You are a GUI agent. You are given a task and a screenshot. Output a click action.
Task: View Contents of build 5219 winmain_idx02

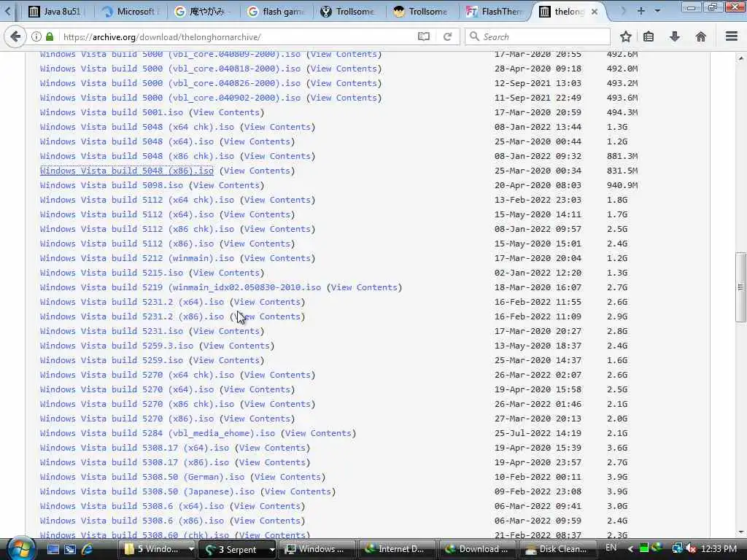point(364,287)
